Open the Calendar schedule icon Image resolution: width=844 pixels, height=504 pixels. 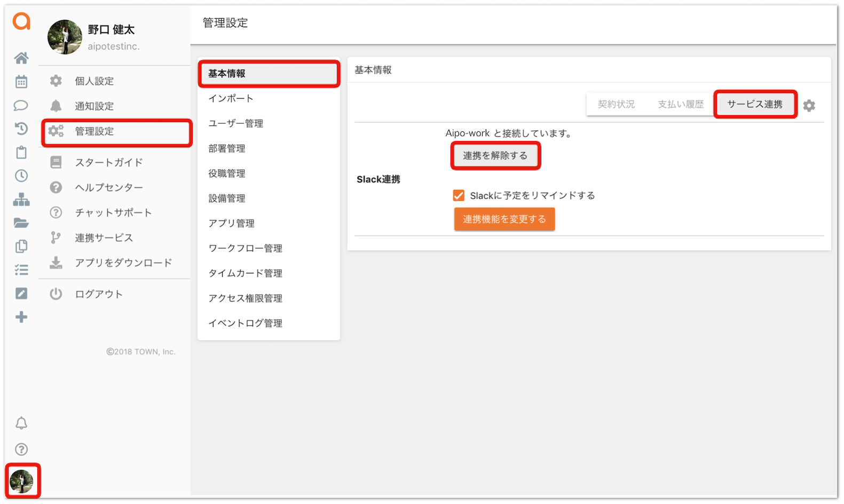tap(21, 82)
